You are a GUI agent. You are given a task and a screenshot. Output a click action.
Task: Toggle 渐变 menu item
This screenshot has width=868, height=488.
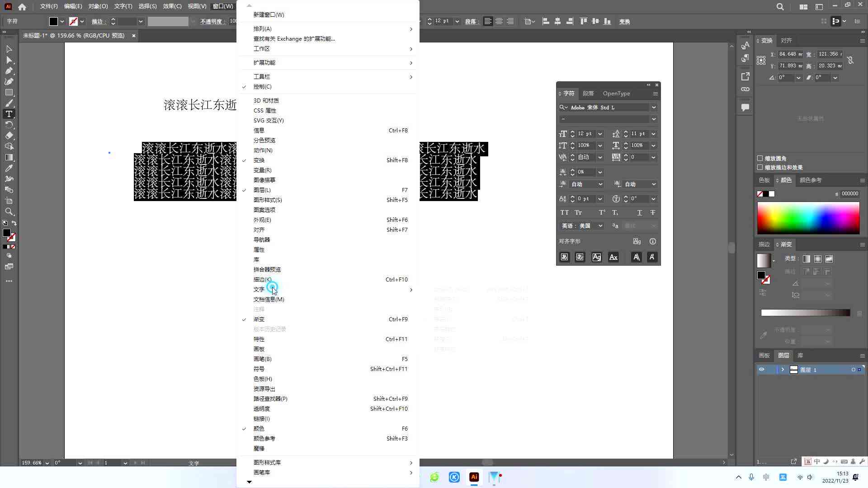click(328, 319)
